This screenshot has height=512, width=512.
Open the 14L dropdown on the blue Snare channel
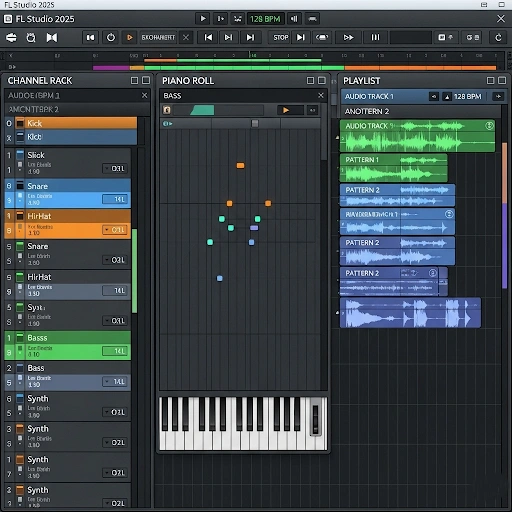click(x=115, y=199)
